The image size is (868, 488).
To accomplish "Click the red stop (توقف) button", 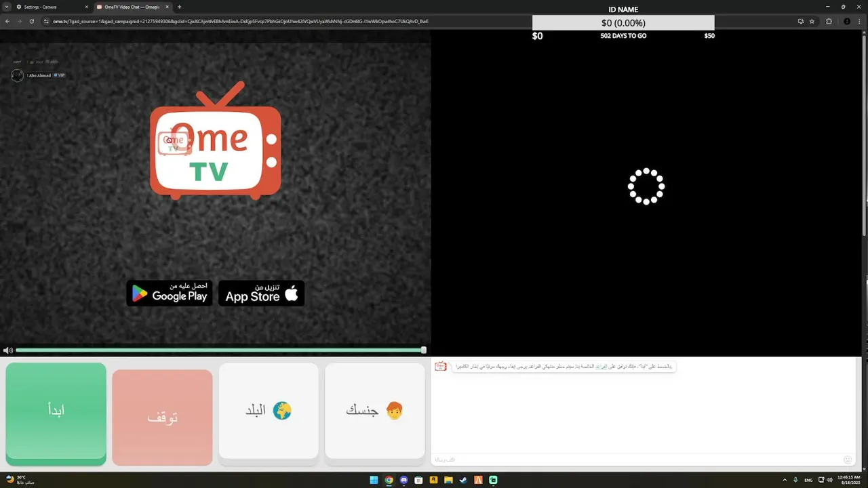I will coord(162,417).
